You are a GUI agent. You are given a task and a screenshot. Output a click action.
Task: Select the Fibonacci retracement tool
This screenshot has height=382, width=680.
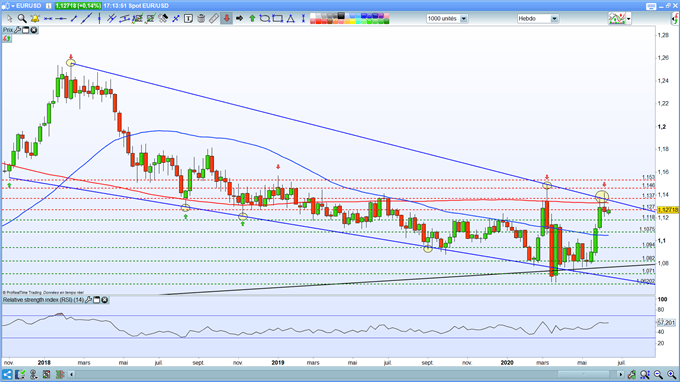click(x=137, y=19)
